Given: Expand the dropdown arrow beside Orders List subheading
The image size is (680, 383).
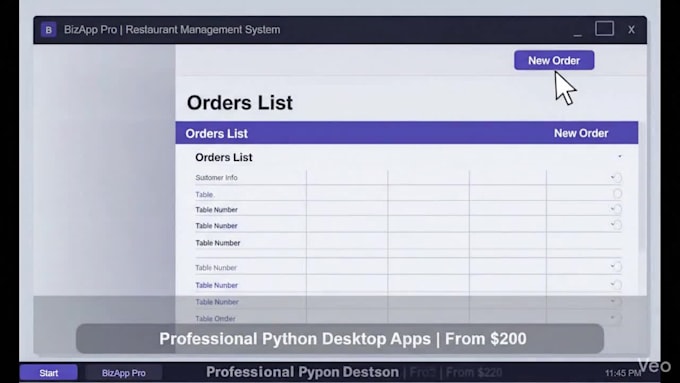Looking at the screenshot, I should pyautogui.click(x=620, y=157).
